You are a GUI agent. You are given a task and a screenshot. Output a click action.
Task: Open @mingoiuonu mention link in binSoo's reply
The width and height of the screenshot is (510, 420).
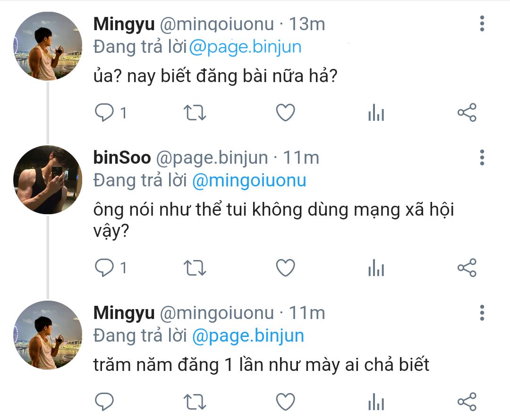point(249,181)
